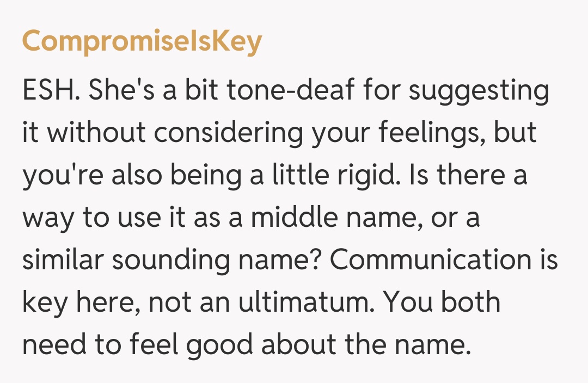
Task: Open the CompromiseIsKey user profile
Action: (x=142, y=42)
